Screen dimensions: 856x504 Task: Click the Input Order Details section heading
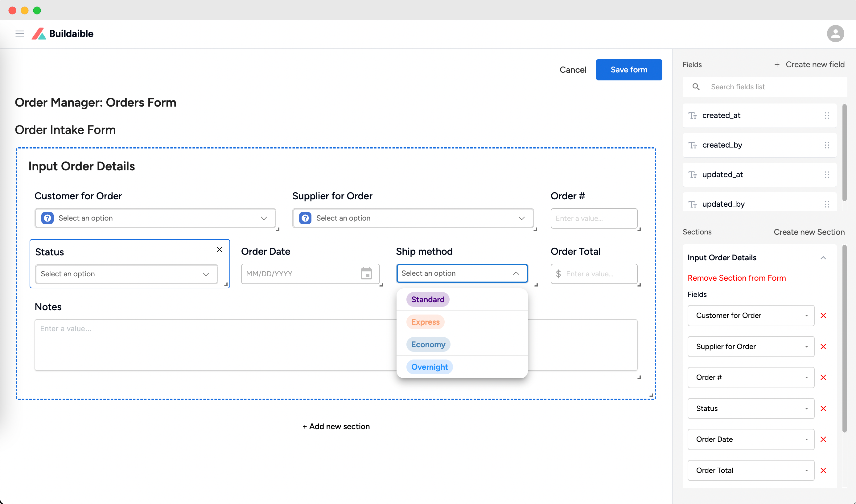(82, 166)
